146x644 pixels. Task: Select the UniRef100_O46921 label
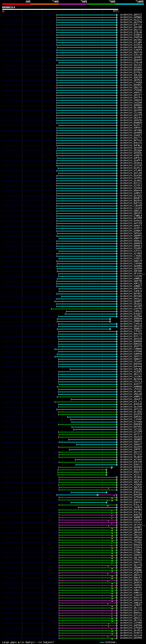pyautogui.click(x=131, y=555)
